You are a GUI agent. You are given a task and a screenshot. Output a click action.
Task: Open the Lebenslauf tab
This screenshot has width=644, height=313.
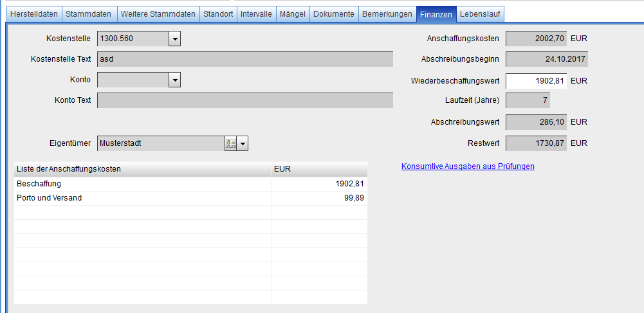pyautogui.click(x=480, y=13)
